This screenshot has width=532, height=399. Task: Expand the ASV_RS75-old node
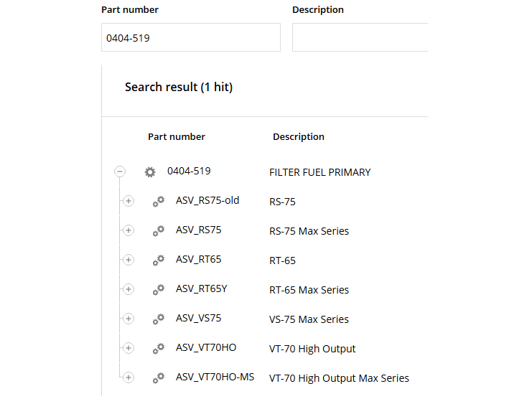tap(129, 201)
